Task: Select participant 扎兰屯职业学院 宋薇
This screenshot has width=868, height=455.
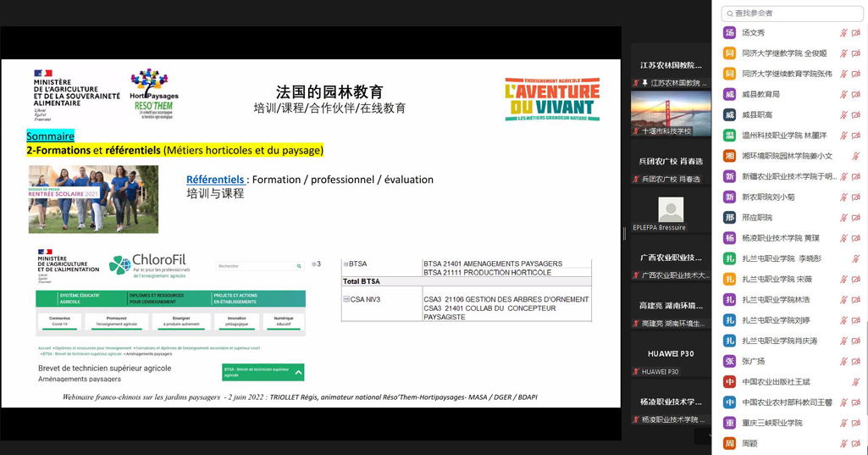Action: [792, 279]
